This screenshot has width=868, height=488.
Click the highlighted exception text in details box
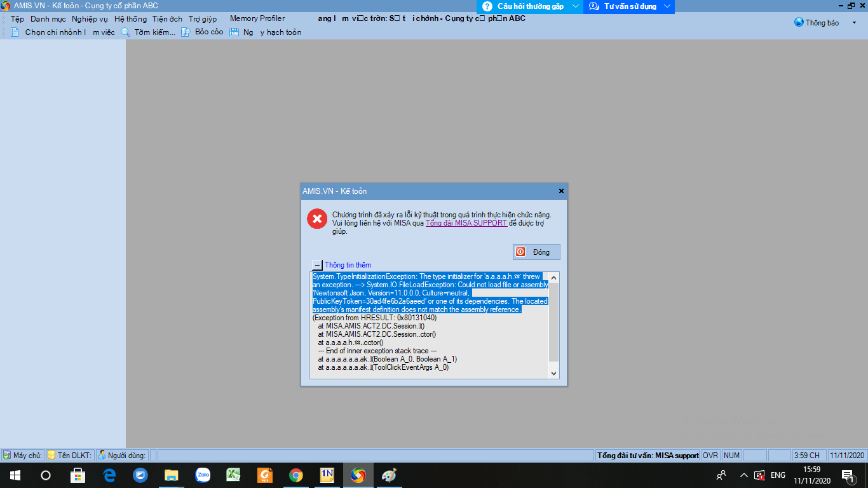click(430, 293)
